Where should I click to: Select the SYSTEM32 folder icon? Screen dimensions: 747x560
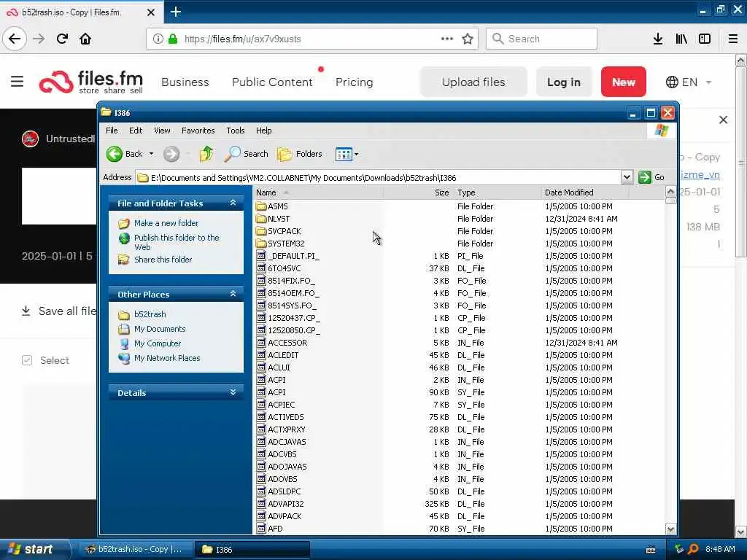click(x=261, y=244)
